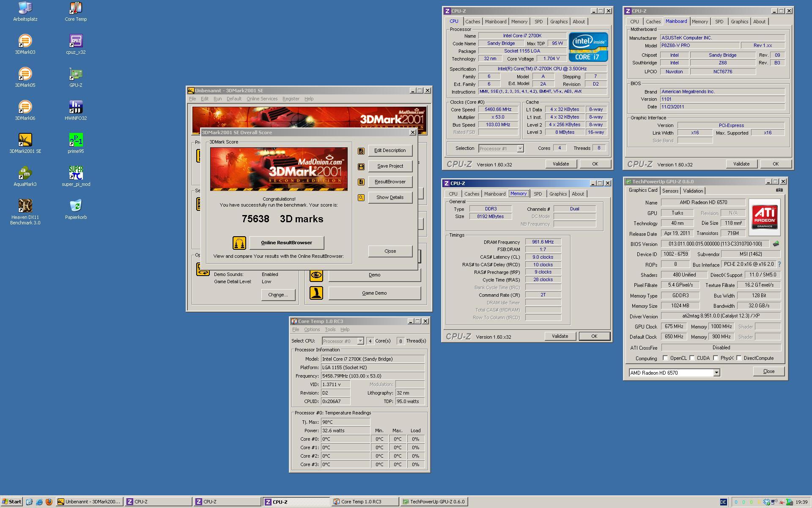Open the AquaMark3 desktop shortcut
This screenshot has width=812, height=508.
pyautogui.click(x=25, y=177)
